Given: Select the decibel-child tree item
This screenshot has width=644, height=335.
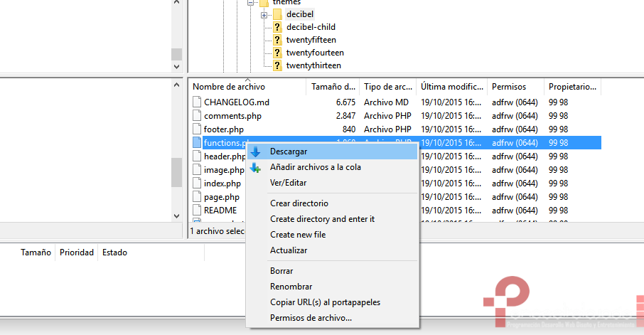Looking at the screenshot, I should point(311,27).
